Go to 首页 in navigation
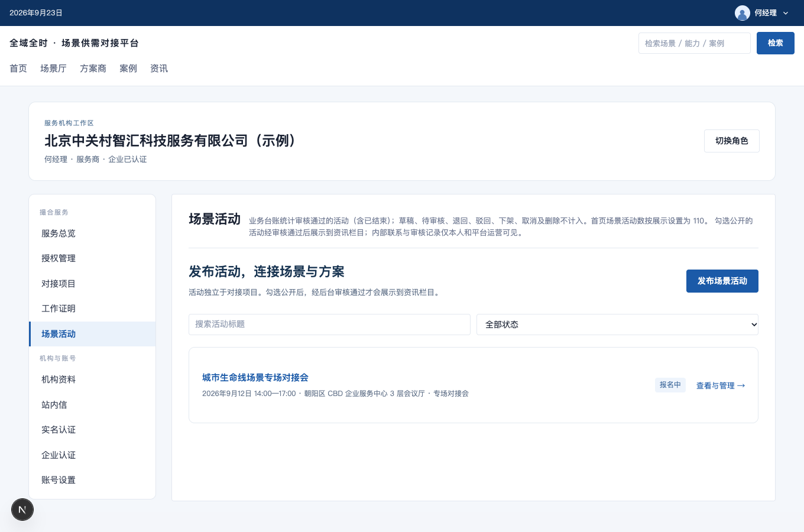804x532 pixels. [18, 69]
